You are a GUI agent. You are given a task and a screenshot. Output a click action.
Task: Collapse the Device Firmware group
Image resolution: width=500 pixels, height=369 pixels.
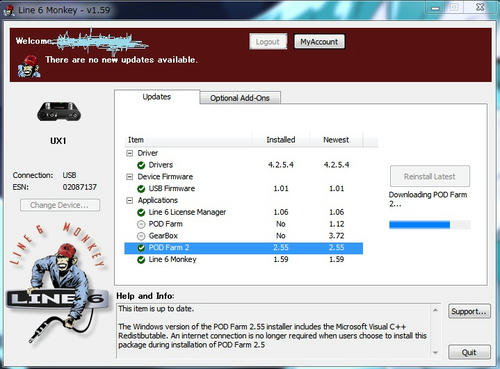pos(130,177)
